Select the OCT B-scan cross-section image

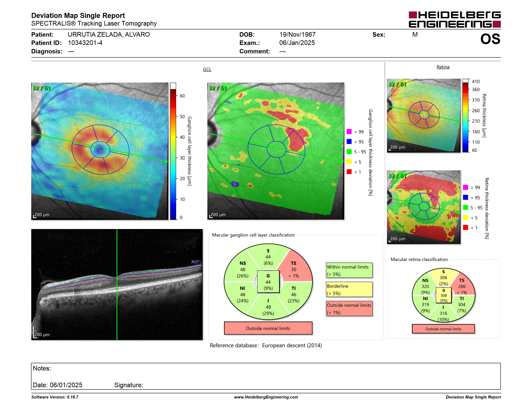point(117,284)
